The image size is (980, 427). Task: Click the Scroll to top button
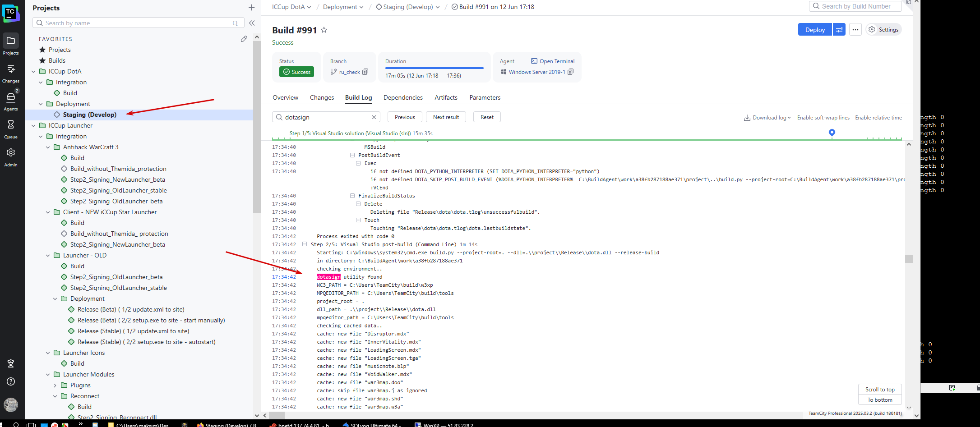pyautogui.click(x=880, y=389)
